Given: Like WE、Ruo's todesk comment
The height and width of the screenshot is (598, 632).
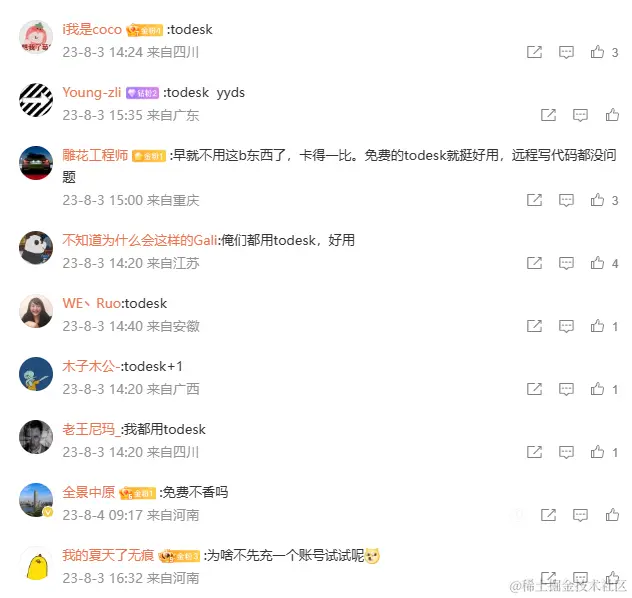Looking at the screenshot, I should (597, 326).
